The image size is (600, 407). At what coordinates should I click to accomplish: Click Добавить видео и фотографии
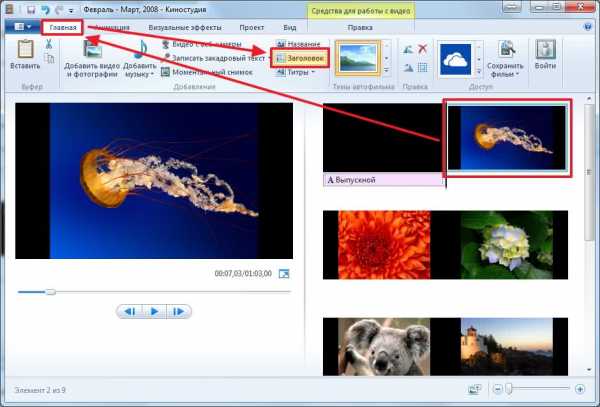point(92,59)
